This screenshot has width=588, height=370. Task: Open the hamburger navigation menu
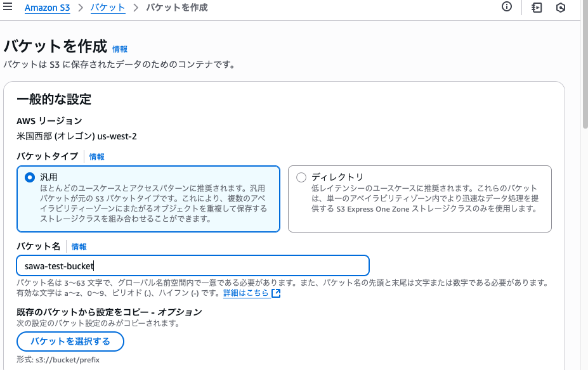click(x=8, y=6)
